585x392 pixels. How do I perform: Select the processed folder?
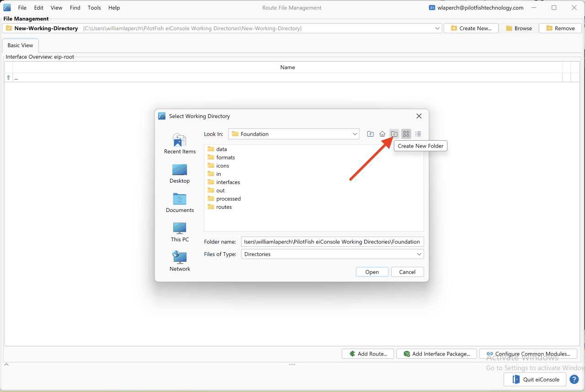click(224, 198)
